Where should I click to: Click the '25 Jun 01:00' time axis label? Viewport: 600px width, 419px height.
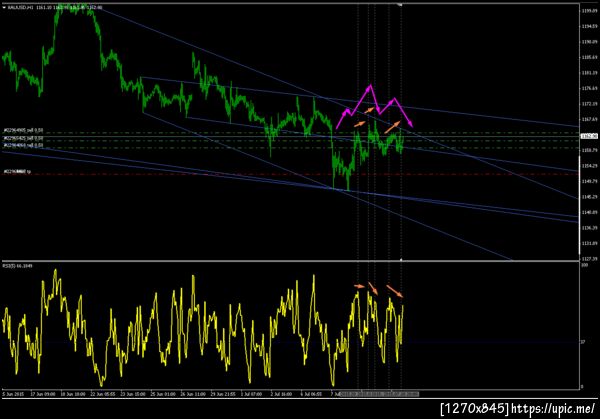click(163, 394)
